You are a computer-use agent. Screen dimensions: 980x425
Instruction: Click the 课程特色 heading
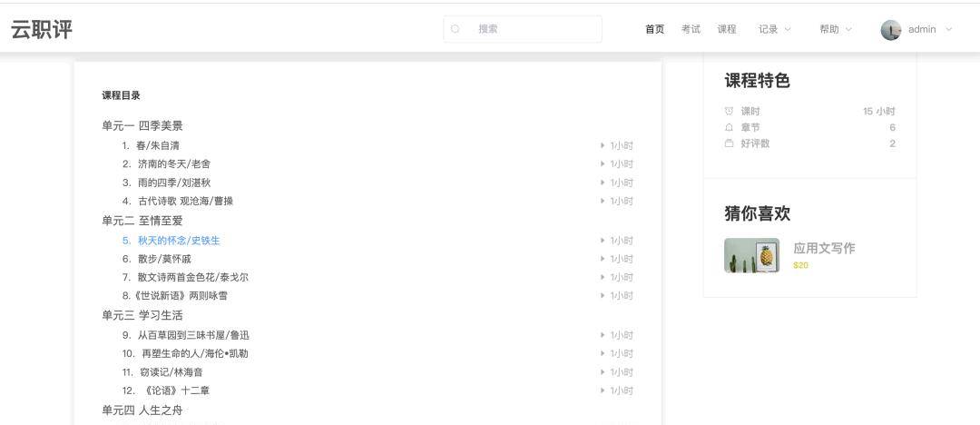pyautogui.click(x=758, y=81)
